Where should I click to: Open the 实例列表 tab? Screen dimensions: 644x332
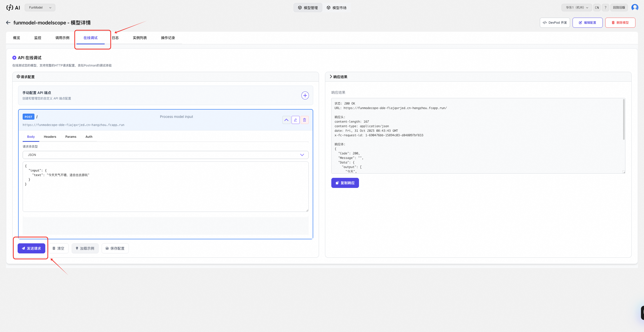[x=140, y=38]
